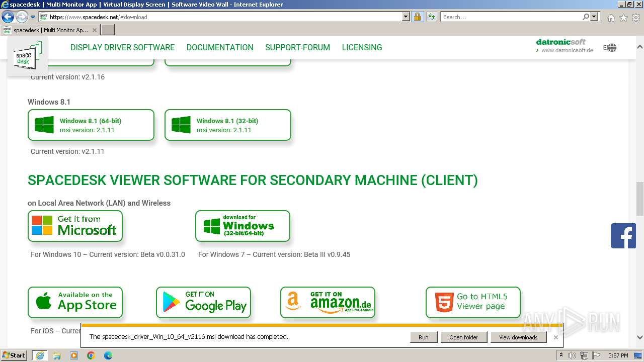Click the search magnifier icon
This screenshot has width=644, height=362.
click(x=586, y=17)
